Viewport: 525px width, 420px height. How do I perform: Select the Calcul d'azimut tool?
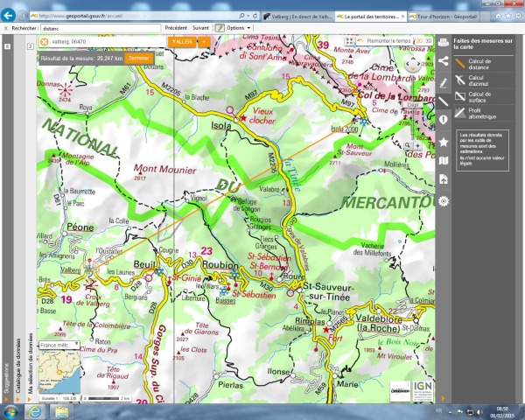pyautogui.click(x=484, y=80)
